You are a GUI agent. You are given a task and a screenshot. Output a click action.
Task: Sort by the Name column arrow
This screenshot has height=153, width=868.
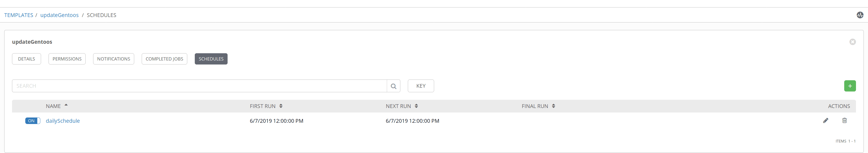point(66,105)
